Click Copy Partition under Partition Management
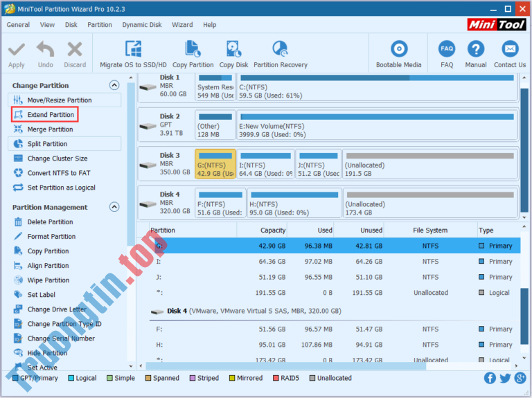Screen dimensions: 532x398 pyautogui.click(x=48, y=251)
